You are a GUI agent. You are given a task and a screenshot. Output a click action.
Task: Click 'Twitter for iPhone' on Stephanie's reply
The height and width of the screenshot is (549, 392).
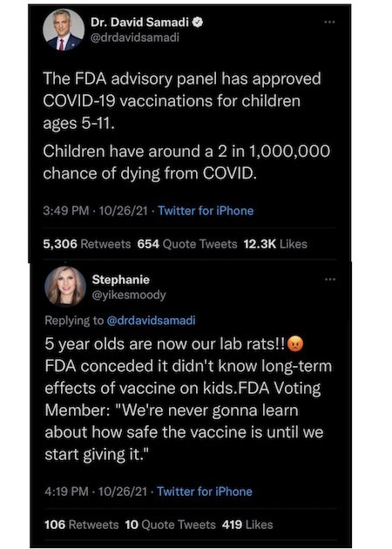coord(205,491)
